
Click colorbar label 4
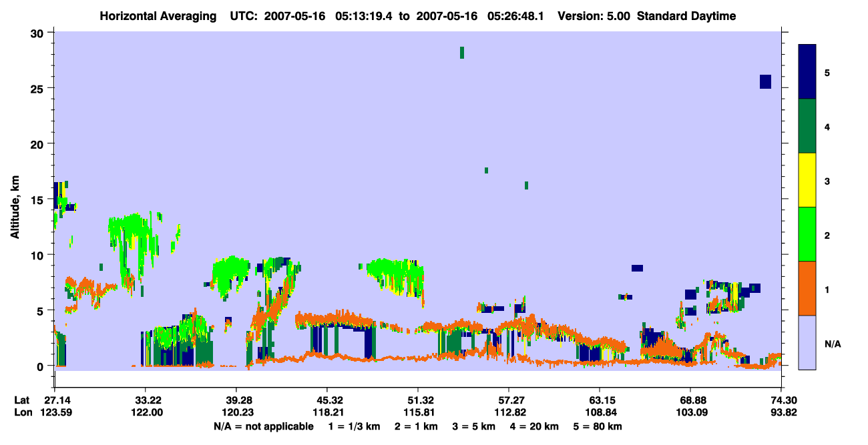coord(828,126)
